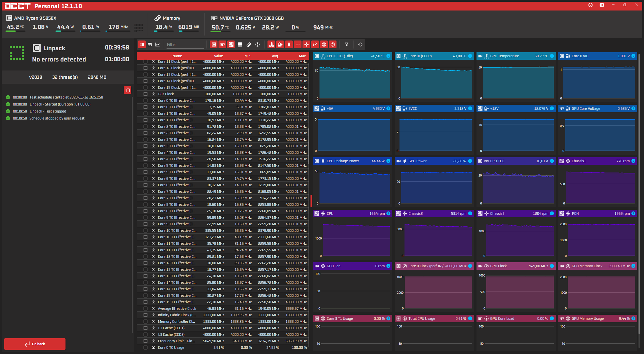Viewport: 644px width, 354px height.
Task: Click the sensor Filter text field
Action: [x=185, y=44]
